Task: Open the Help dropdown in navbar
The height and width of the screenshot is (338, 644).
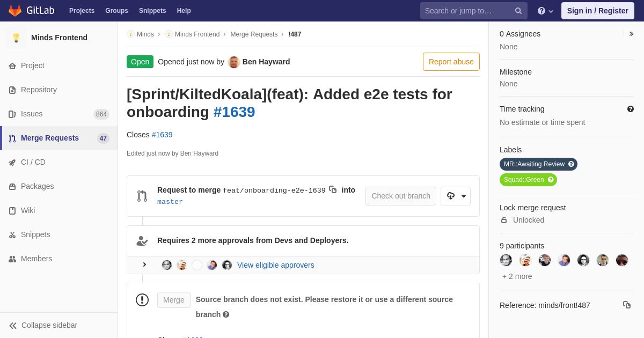Action: [x=545, y=11]
